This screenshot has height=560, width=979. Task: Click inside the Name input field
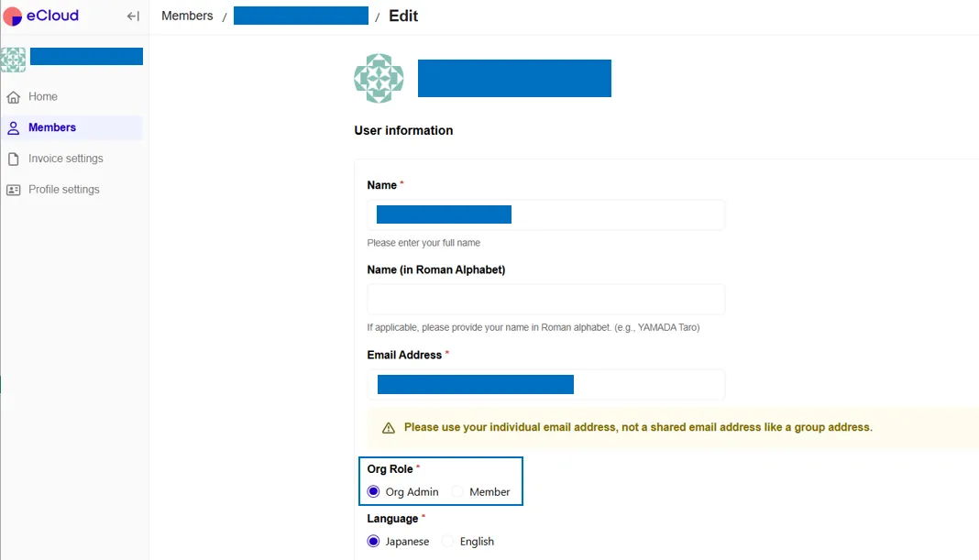click(545, 214)
